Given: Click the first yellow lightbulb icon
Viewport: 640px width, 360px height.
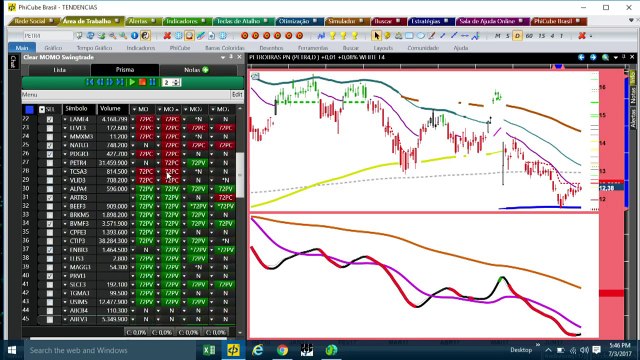Looking at the screenshot, I should pos(332,36).
